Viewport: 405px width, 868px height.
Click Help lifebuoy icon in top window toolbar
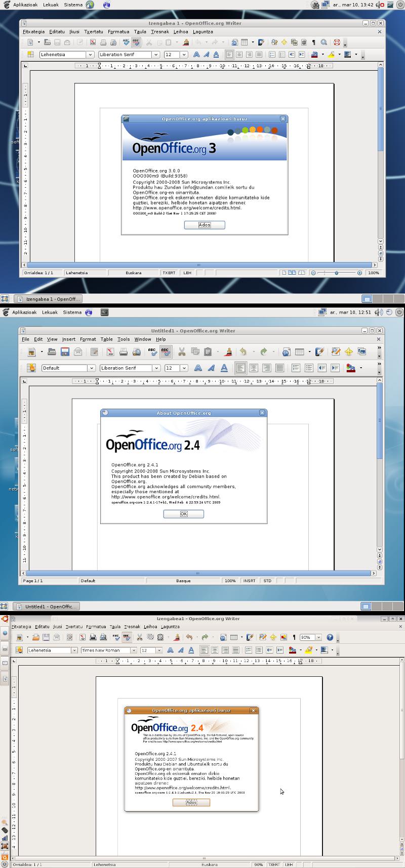pos(337,42)
